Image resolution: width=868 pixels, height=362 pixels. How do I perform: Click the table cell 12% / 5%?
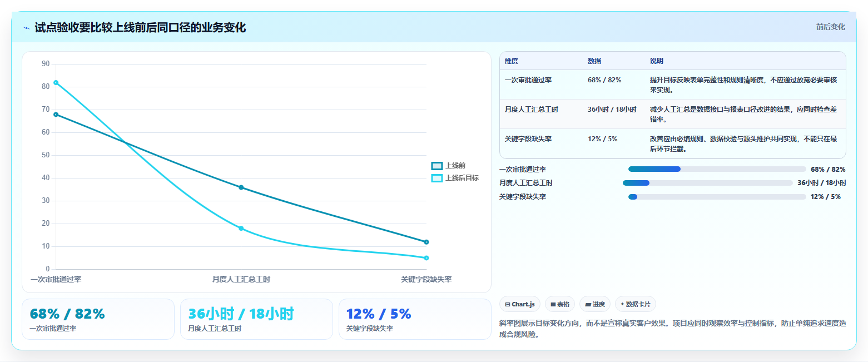click(x=602, y=139)
